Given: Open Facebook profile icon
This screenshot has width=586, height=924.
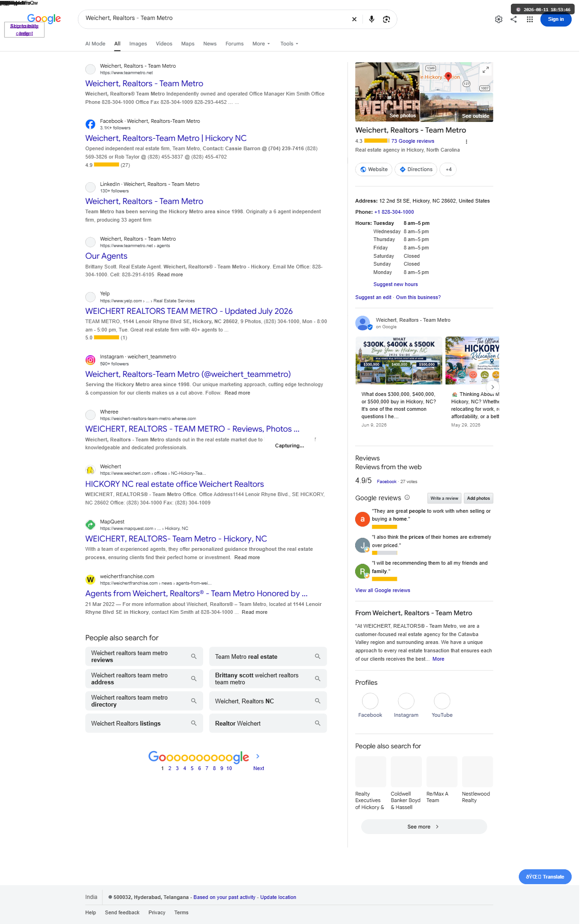Looking at the screenshot, I should click(370, 701).
